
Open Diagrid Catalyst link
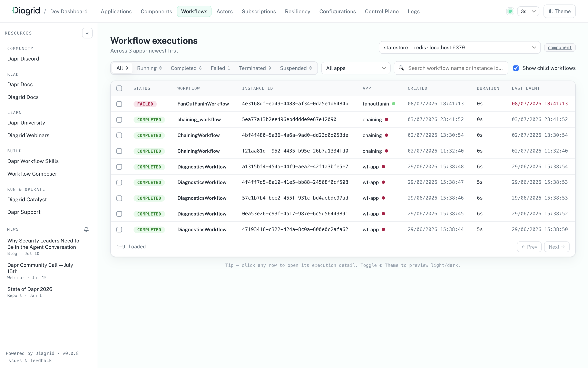27,200
